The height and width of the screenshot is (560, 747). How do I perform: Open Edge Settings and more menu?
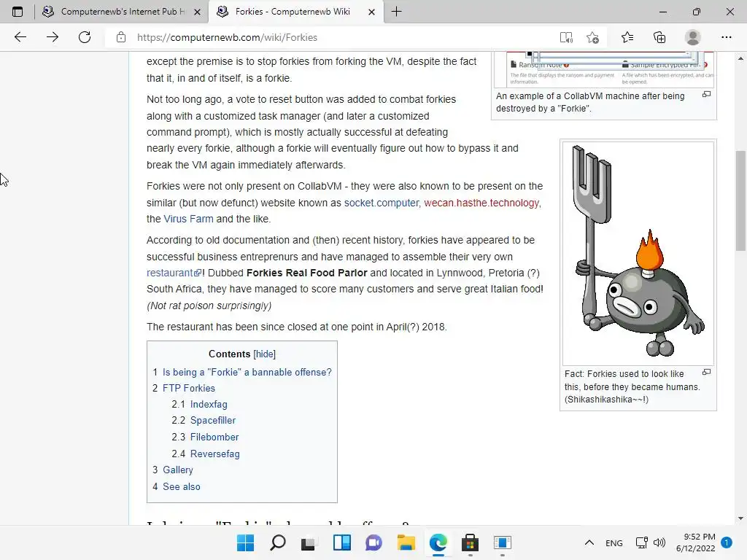727,37
